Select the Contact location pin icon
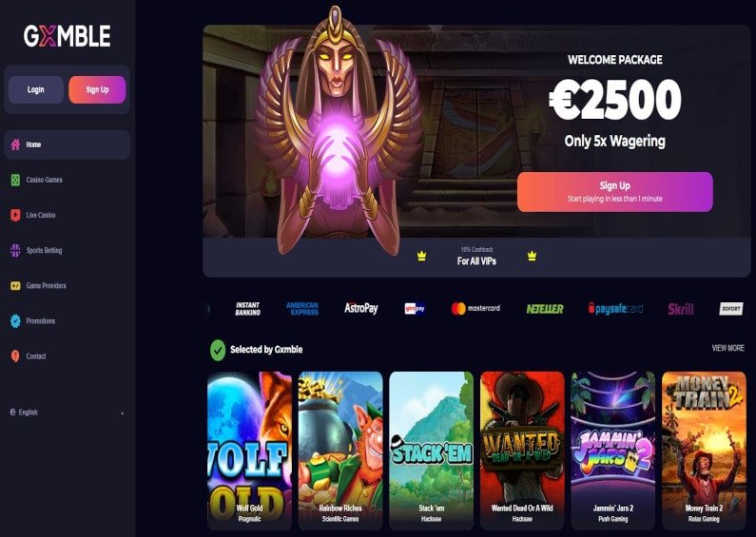The height and width of the screenshot is (537, 756). click(x=15, y=356)
